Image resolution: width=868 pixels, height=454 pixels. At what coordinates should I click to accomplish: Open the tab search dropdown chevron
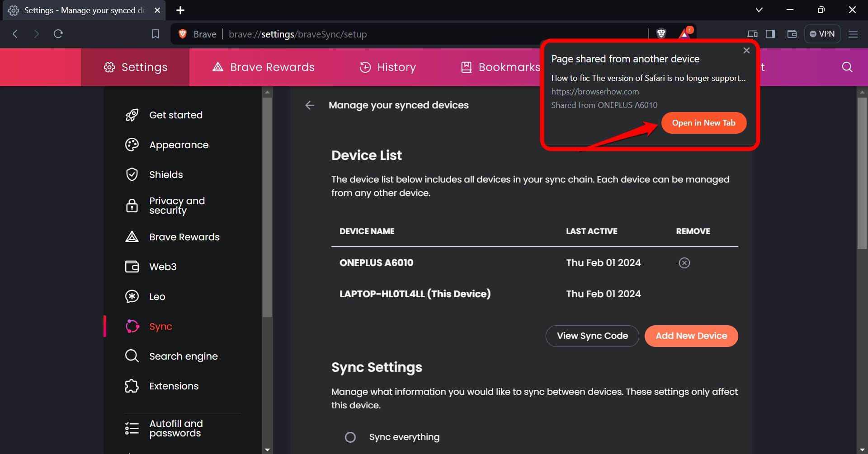coord(759,10)
